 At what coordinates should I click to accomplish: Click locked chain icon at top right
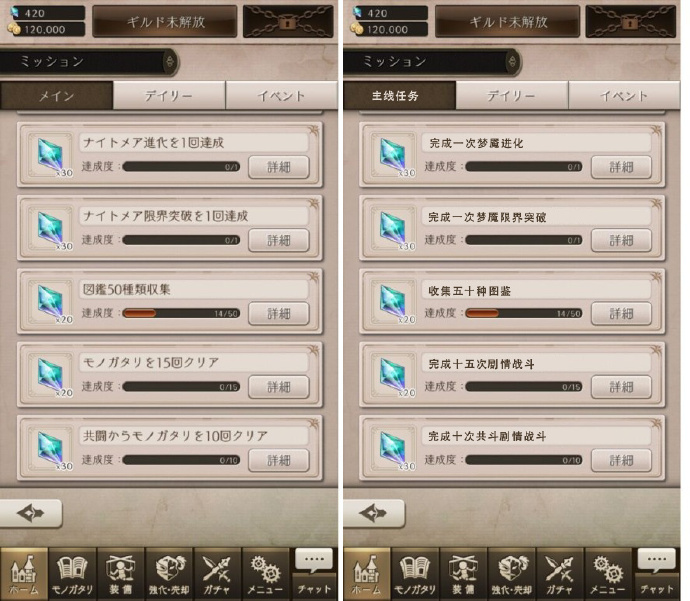tap(630, 21)
